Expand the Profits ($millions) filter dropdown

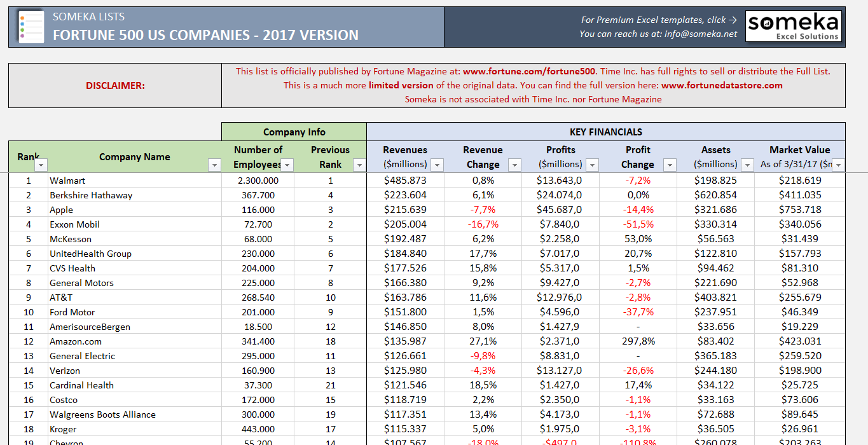[592, 165]
